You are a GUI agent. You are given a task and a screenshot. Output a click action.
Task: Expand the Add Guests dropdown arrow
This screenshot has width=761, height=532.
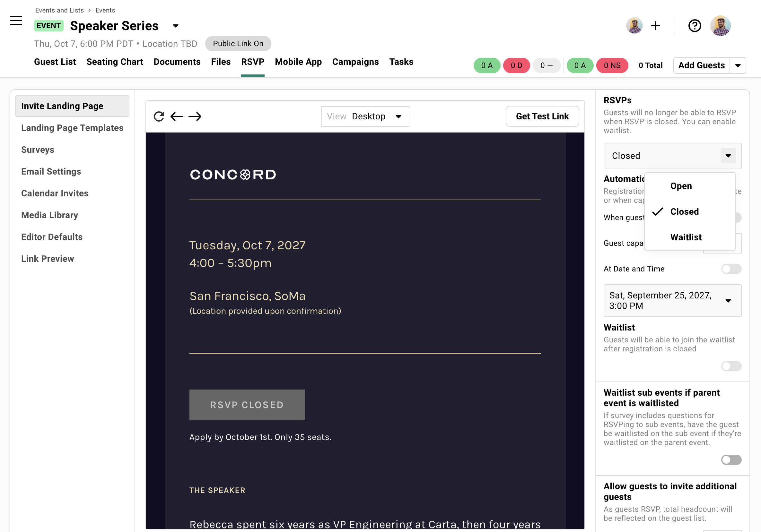738,65
